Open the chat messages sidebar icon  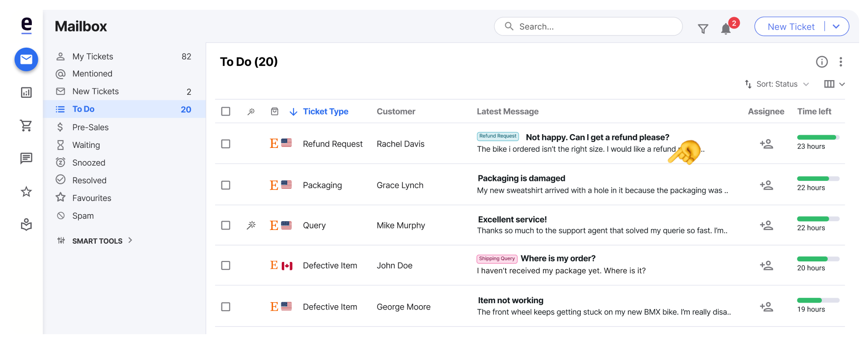coord(26,158)
